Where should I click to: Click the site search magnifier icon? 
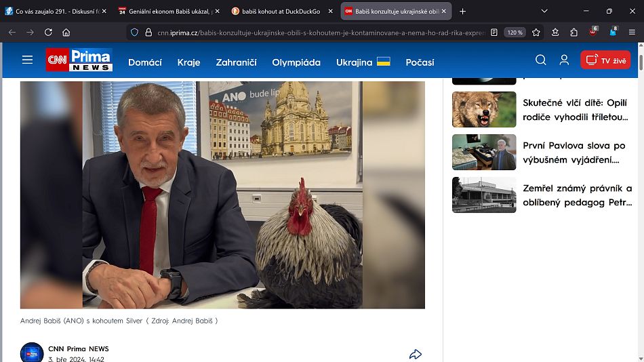pos(540,60)
